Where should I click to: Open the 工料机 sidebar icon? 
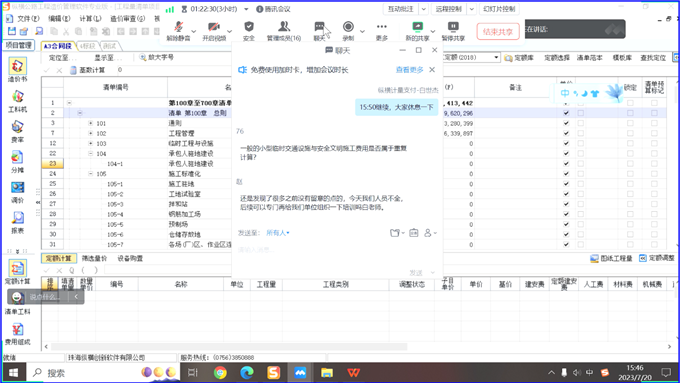click(x=17, y=101)
